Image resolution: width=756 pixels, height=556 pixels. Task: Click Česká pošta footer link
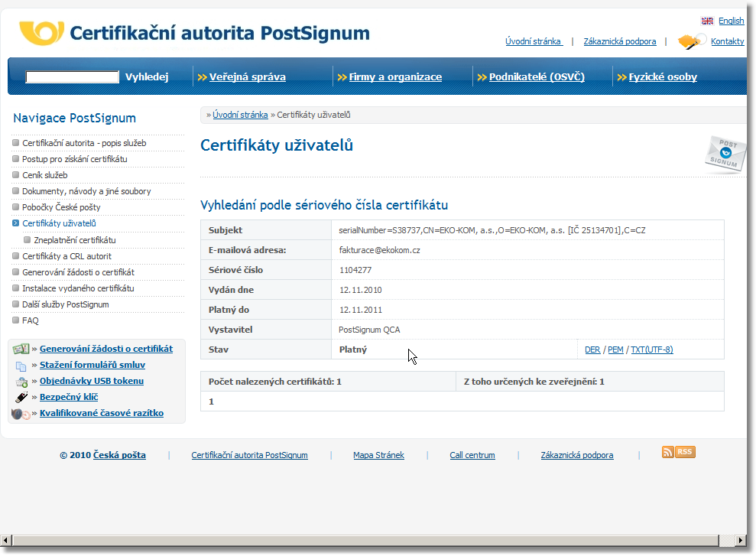[x=119, y=455]
